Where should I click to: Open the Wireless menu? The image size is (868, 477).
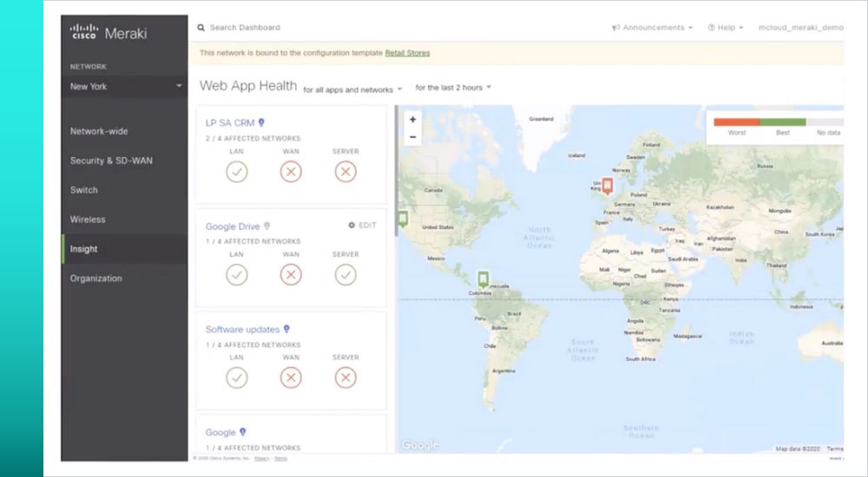tap(124, 219)
